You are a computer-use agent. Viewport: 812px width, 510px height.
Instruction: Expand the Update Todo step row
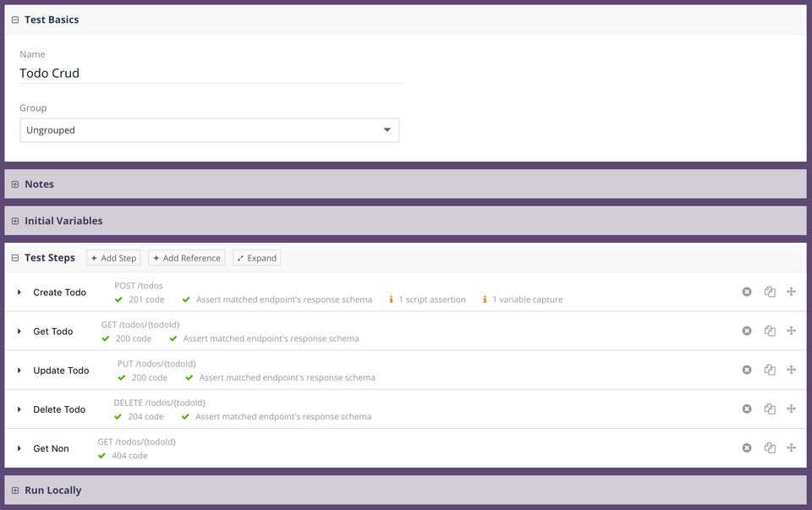(19, 370)
